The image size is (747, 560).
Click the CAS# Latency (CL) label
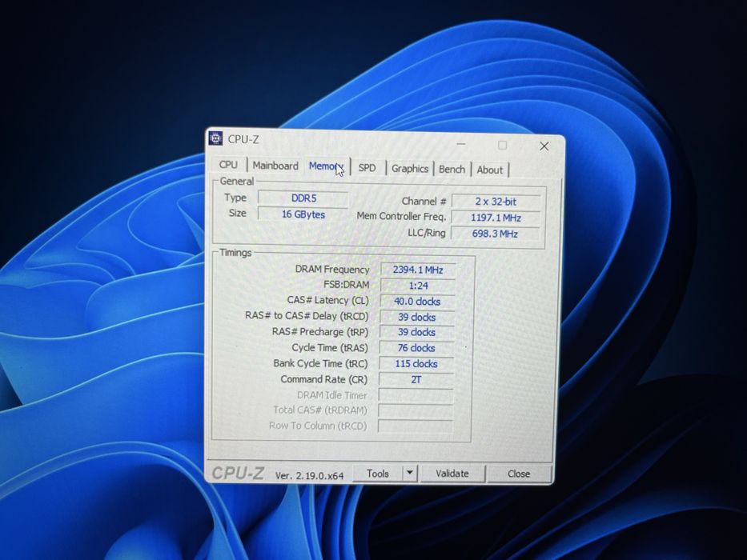point(327,300)
